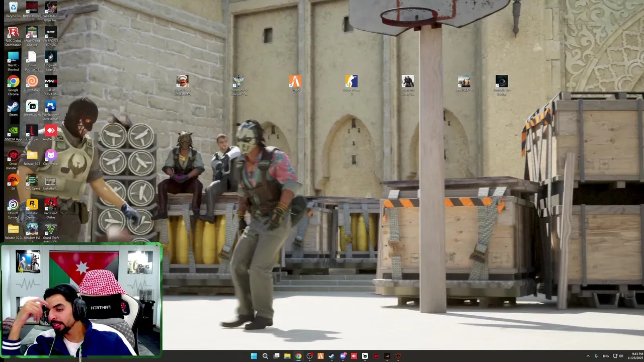Screen dimensions: 644x362
Task: Open the Steam desktop shortcut
Action: coord(13,109)
